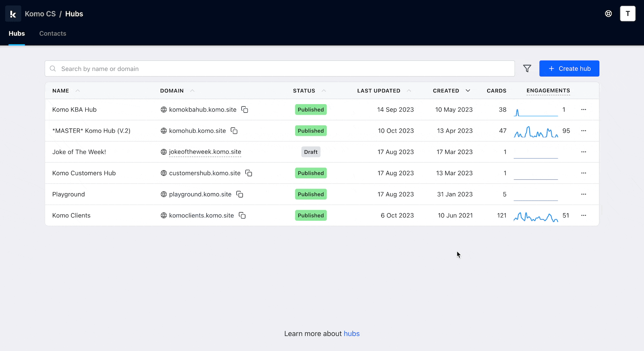
Task: Switch to the Contacts tab
Action: (x=52, y=33)
